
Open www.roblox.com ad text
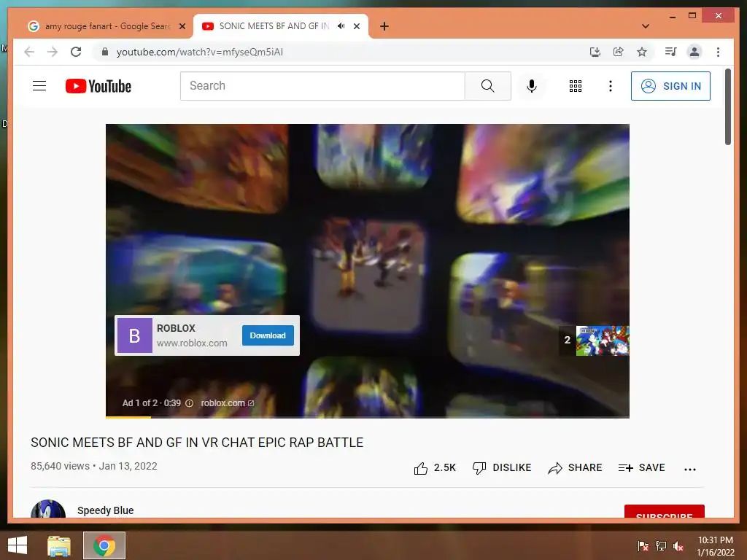(192, 343)
